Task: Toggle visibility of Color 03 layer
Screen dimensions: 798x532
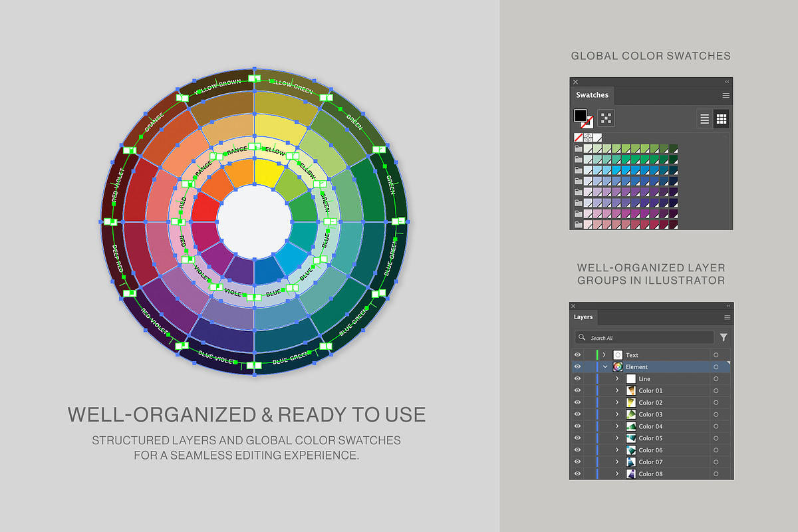Action: coord(577,414)
